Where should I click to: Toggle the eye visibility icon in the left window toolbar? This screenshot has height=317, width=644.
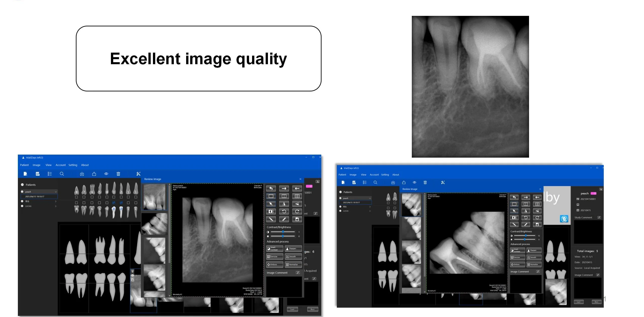click(x=106, y=174)
